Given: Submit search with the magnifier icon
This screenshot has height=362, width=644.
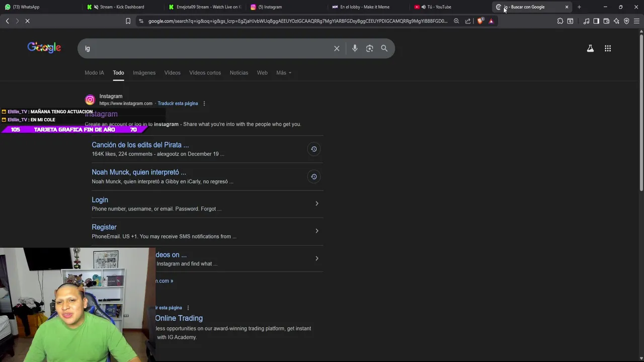Looking at the screenshot, I should [x=384, y=48].
